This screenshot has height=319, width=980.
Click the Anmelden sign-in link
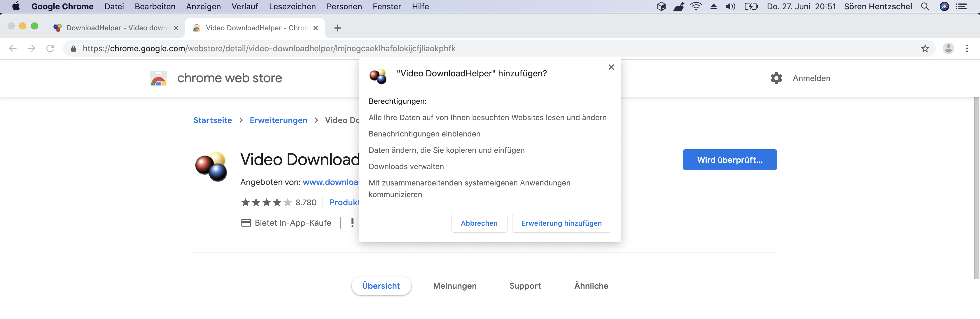pyautogui.click(x=811, y=78)
